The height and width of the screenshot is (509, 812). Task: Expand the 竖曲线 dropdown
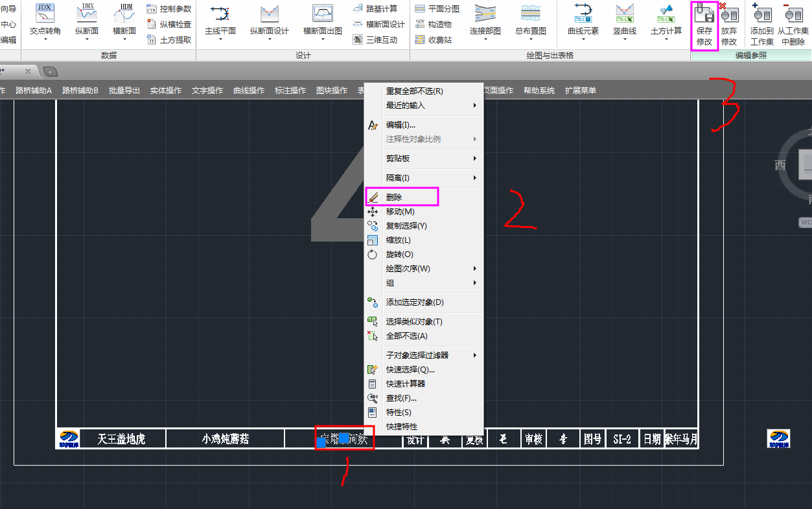pos(625,40)
